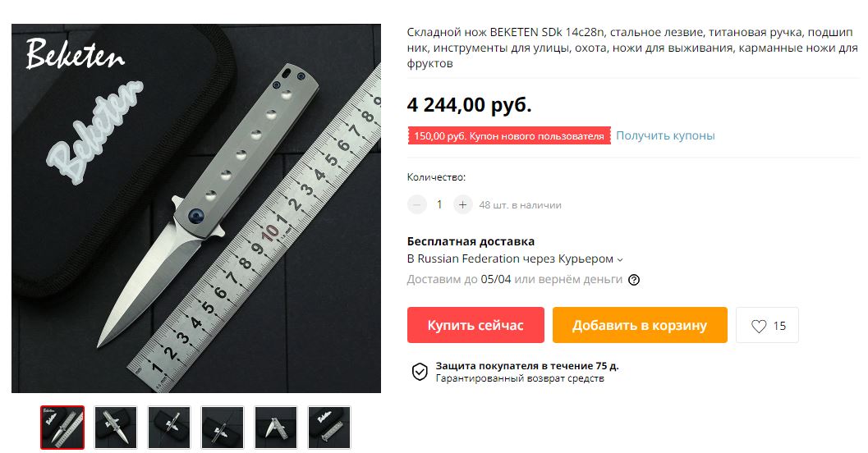This screenshot has height=453, width=868.
Task: Click the Купить сейчас button
Action: pyautogui.click(x=475, y=325)
